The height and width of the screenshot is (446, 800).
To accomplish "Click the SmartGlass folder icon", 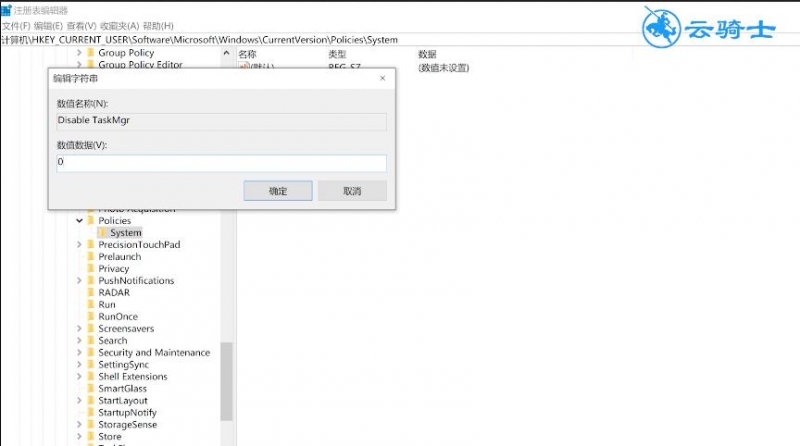I will coord(91,388).
